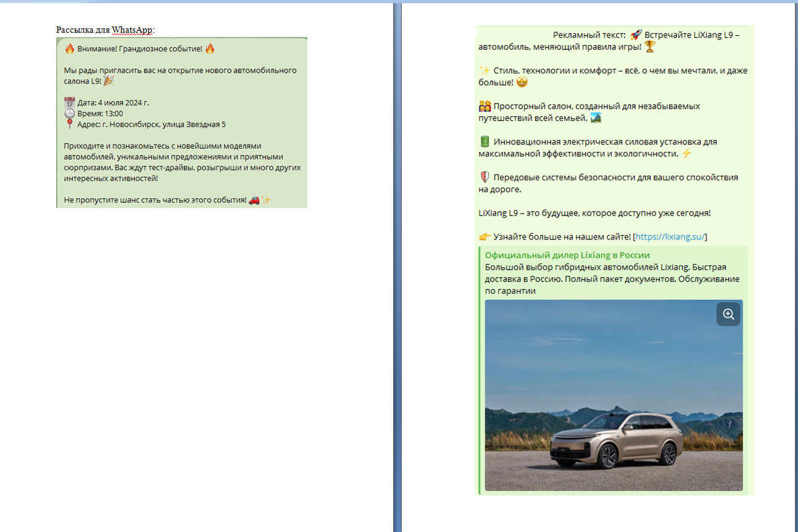Click the clock emoji beside 'Время'
The image size is (798, 532).
click(x=69, y=114)
